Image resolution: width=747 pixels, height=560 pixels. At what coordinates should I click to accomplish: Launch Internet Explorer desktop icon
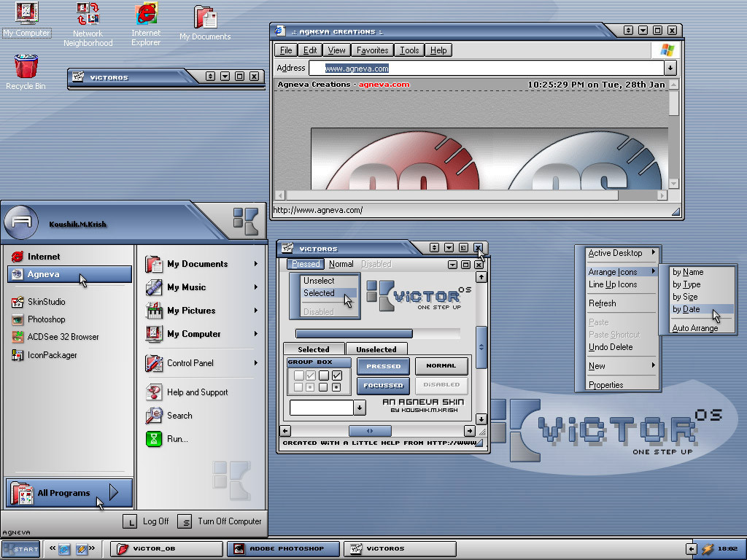click(x=146, y=24)
